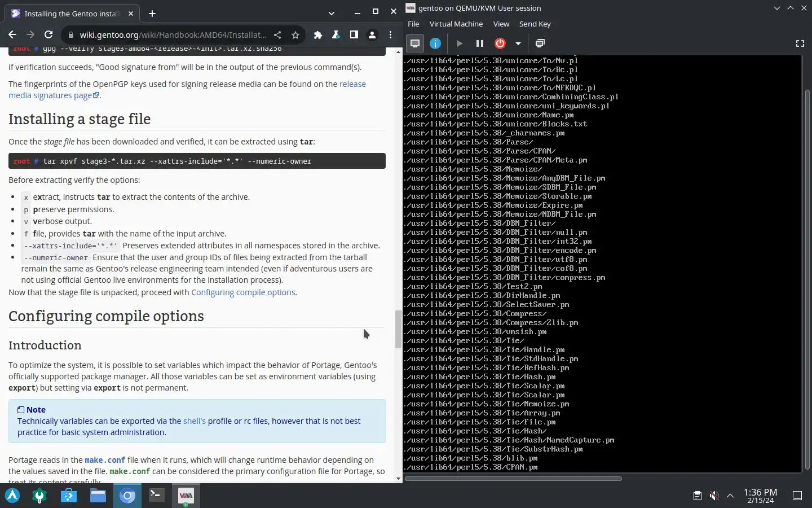Launch the software store taskbar icon
The height and width of the screenshot is (508, 812).
[x=69, y=496]
